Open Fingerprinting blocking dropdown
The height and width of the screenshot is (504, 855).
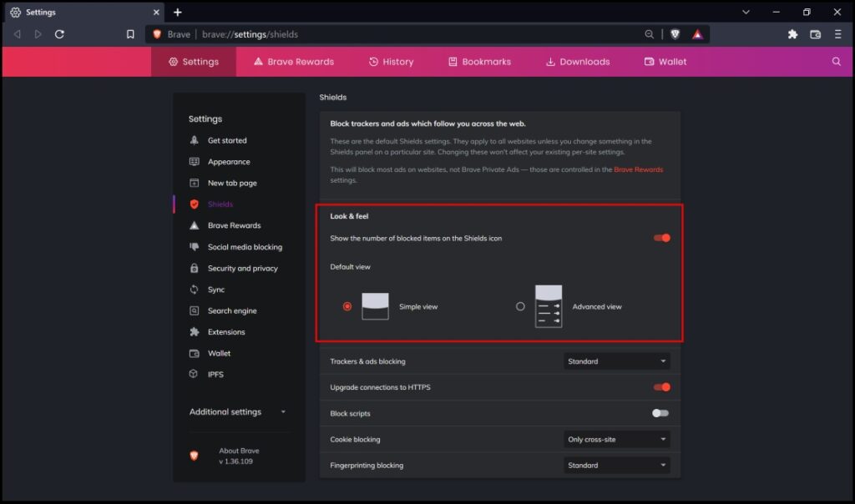(617, 466)
